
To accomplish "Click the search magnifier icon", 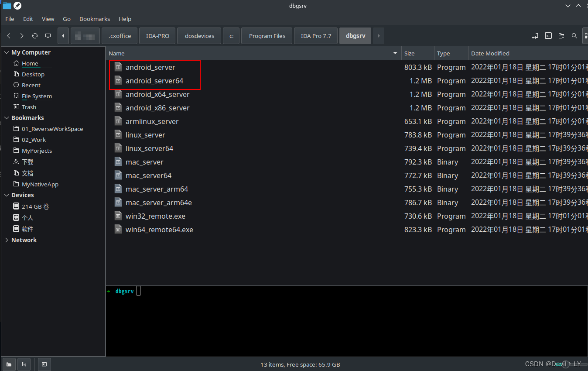I will click(574, 36).
